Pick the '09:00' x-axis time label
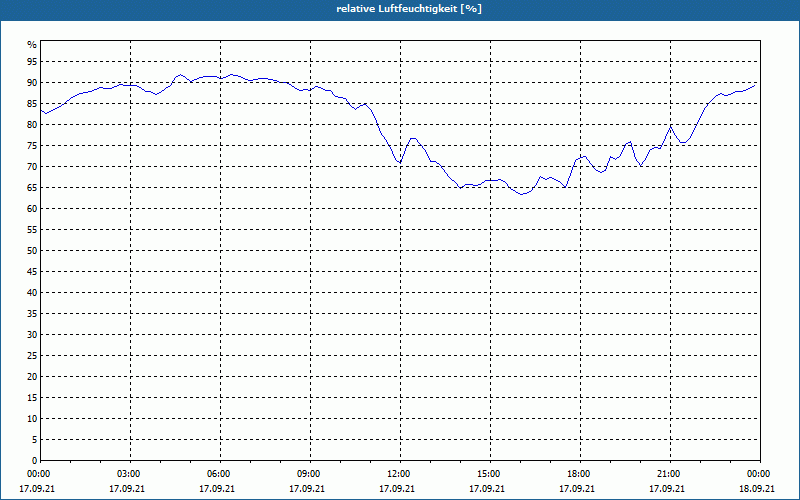800x500 pixels. 310,474
